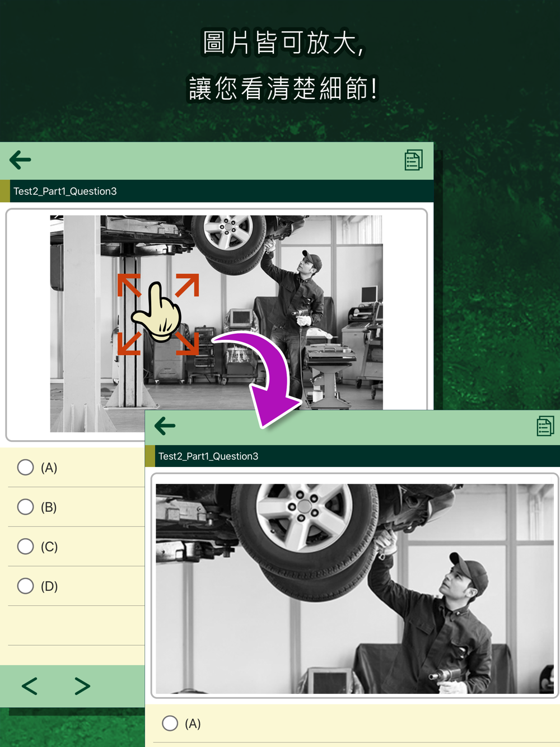The width and height of the screenshot is (560, 747).
Task: Select answer (B) radio button
Action: click(x=25, y=507)
